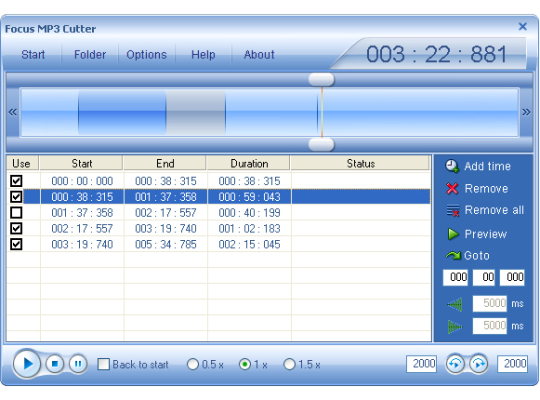Click the Pause playback button
The width and height of the screenshot is (540, 400).
[x=78, y=364]
